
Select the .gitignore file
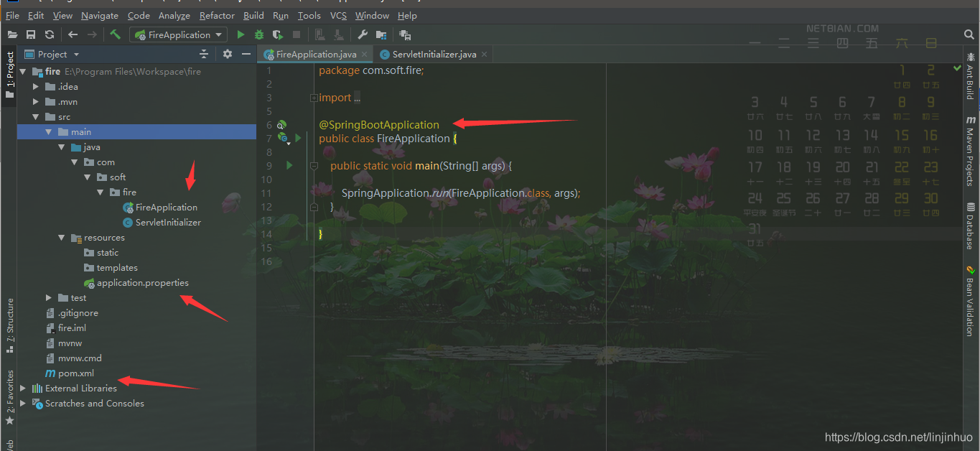[78, 312]
